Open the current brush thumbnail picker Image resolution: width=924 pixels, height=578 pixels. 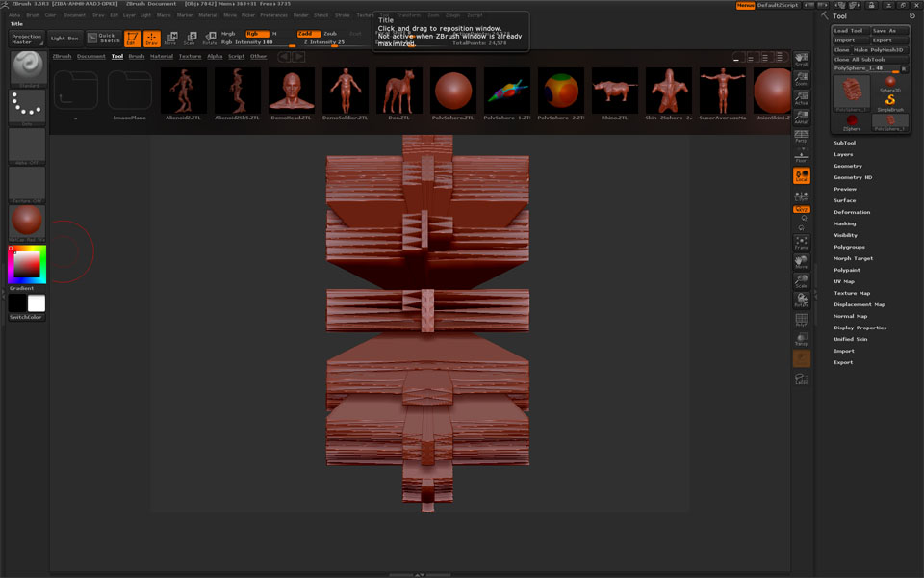coord(27,68)
